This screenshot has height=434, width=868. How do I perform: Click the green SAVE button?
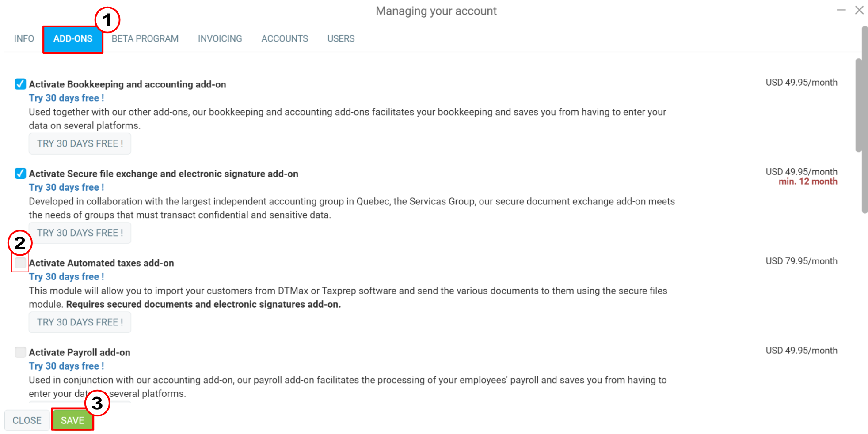tap(72, 420)
